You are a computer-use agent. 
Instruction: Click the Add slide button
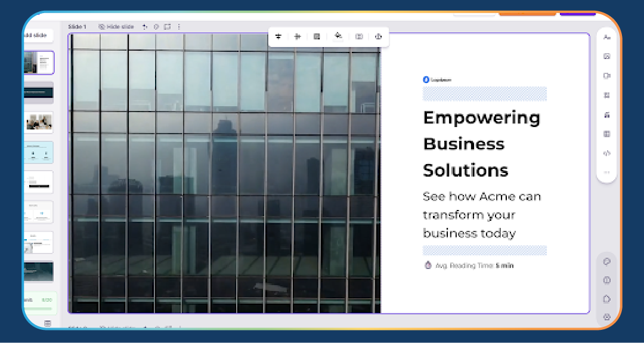[38, 35]
